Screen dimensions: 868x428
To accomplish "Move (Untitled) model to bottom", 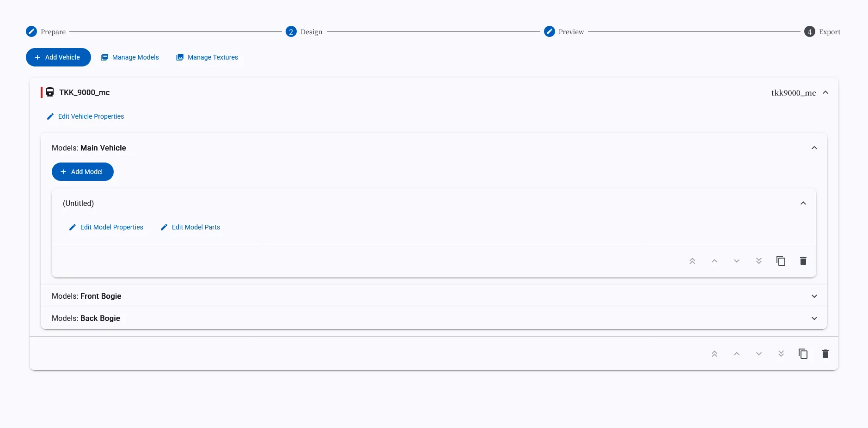I will (x=758, y=261).
